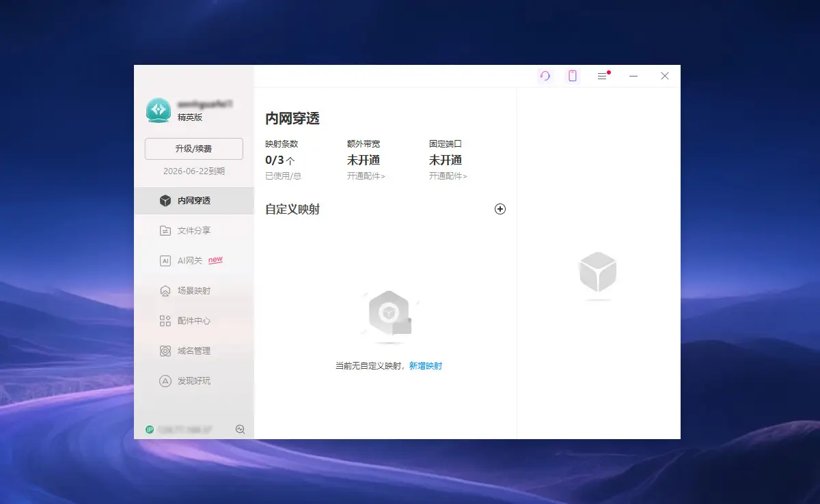Click the green IP badge icon
The height and width of the screenshot is (504, 820).
(148, 429)
